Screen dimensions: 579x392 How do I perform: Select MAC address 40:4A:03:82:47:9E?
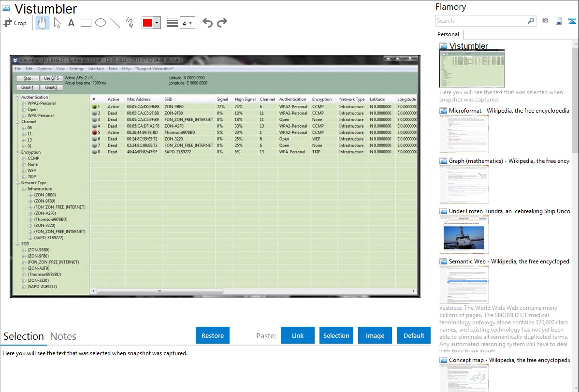[142, 152]
